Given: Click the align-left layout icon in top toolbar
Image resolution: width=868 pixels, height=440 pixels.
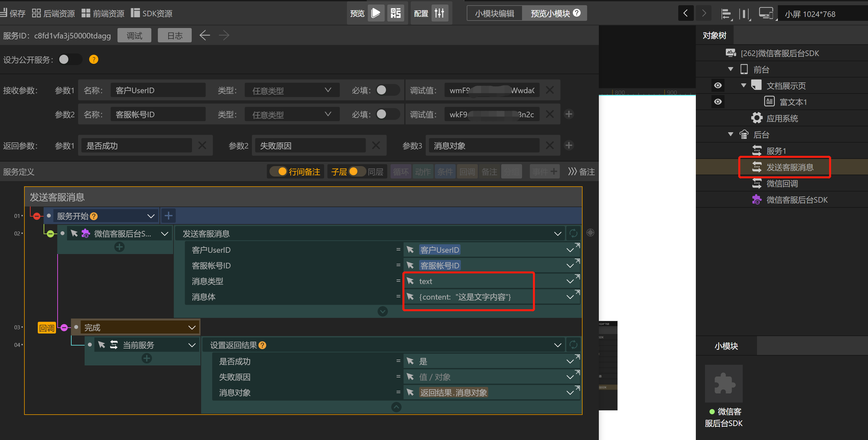Looking at the screenshot, I should click(x=726, y=14).
